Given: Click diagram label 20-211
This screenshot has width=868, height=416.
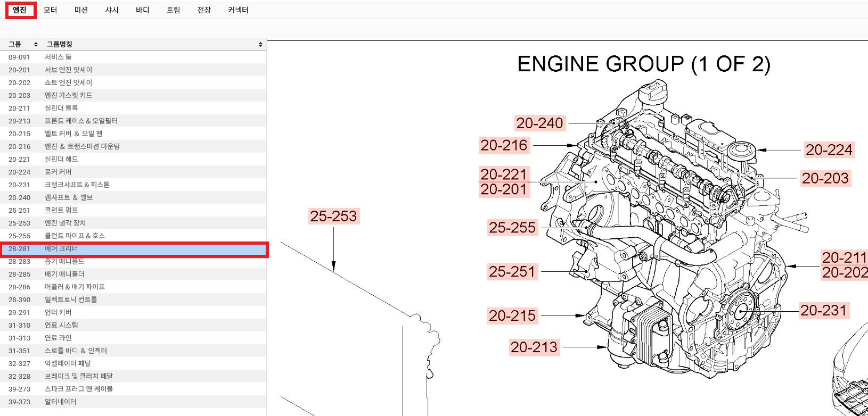Looking at the screenshot, I should tap(844, 257).
